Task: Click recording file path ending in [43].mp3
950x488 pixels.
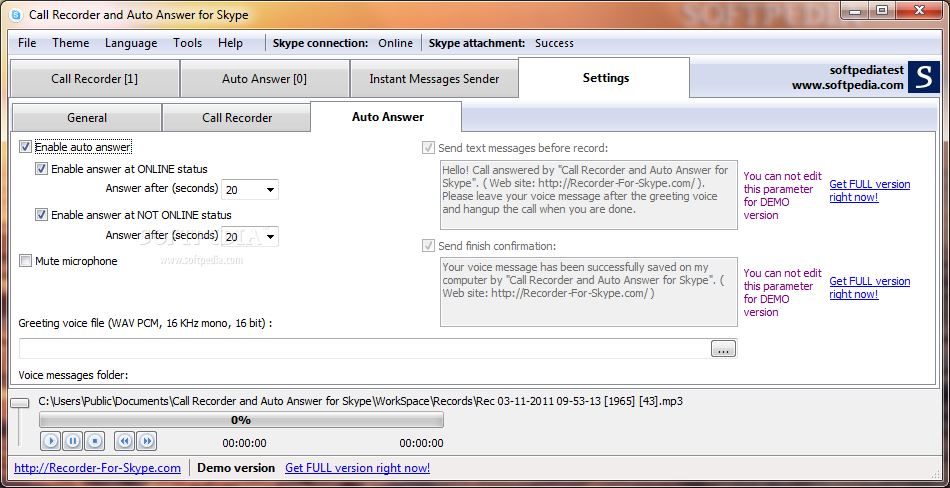Action: (360, 401)
